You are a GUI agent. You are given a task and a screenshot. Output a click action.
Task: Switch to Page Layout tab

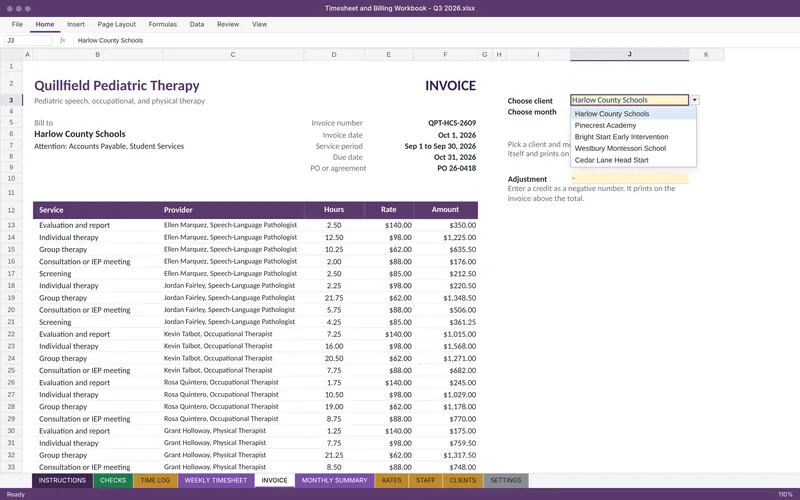click(x=116, y=24)
